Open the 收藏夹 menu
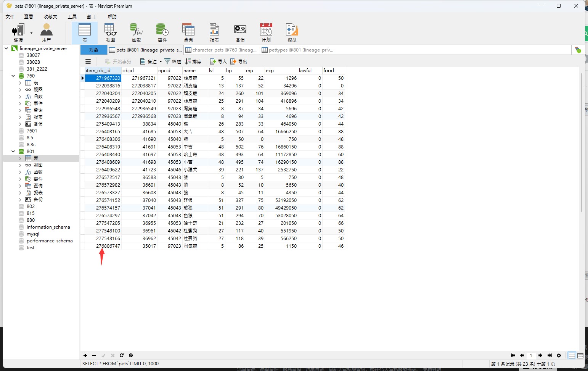 (x=50, y=17)
